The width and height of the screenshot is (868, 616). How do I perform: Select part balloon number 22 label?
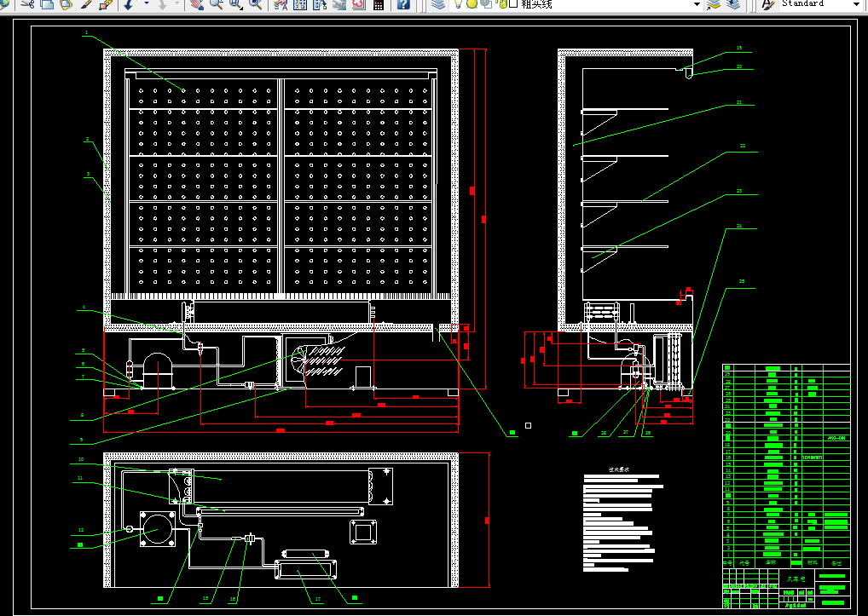pyautogui.click(x=743, y=146)
